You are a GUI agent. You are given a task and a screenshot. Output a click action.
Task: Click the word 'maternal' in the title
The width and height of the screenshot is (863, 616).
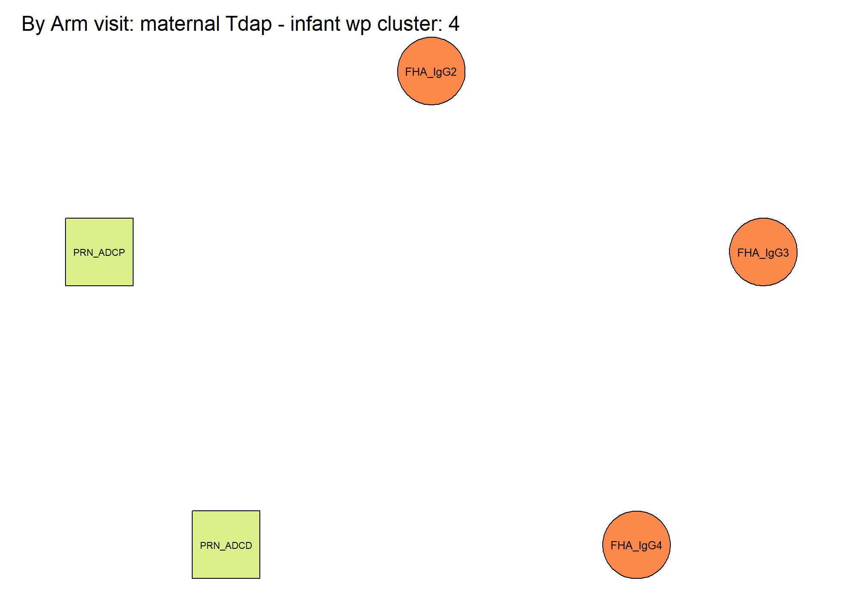click(x=179, y=24)
